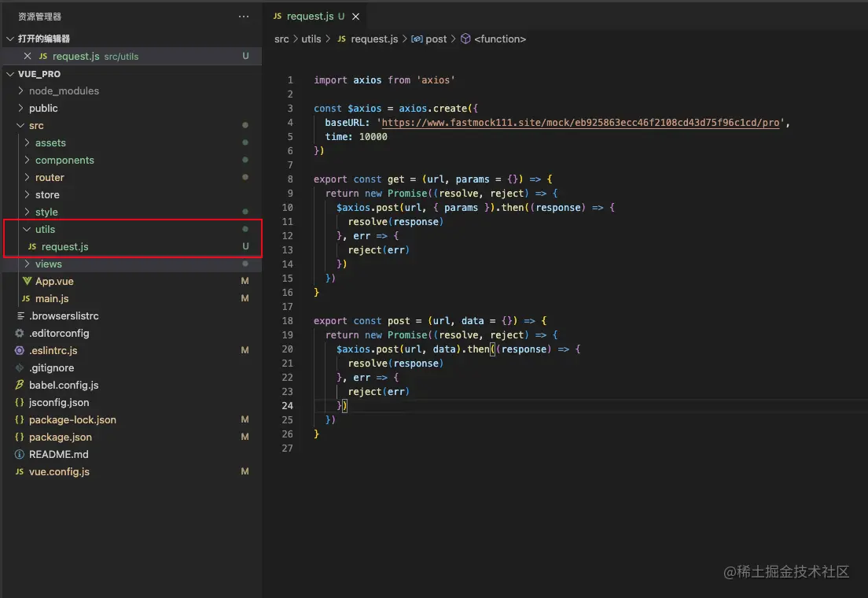
Task: Open jsconfig.json file
Action: click(x=59, y=402)
